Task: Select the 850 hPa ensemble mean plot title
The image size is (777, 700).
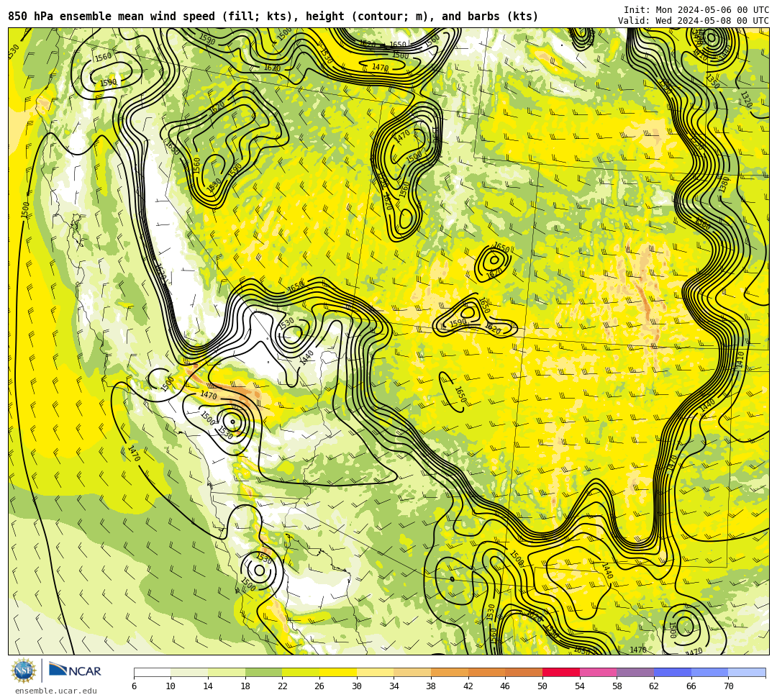Action: tap(273, 17)
